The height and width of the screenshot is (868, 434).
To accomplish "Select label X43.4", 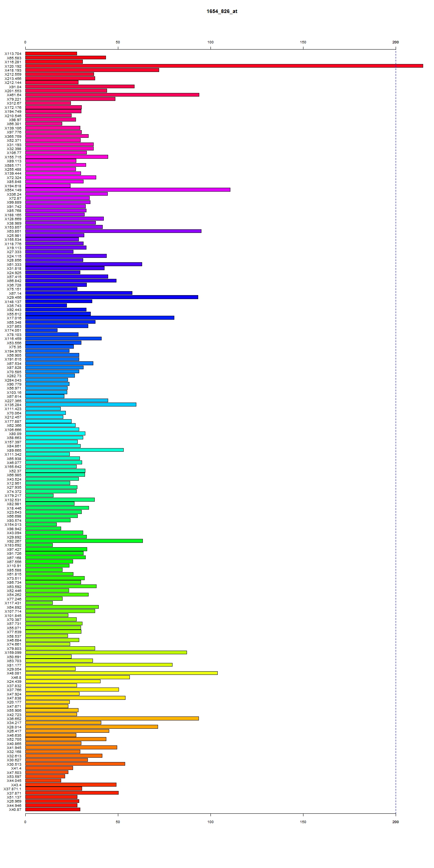I will (x=16, y=784).
